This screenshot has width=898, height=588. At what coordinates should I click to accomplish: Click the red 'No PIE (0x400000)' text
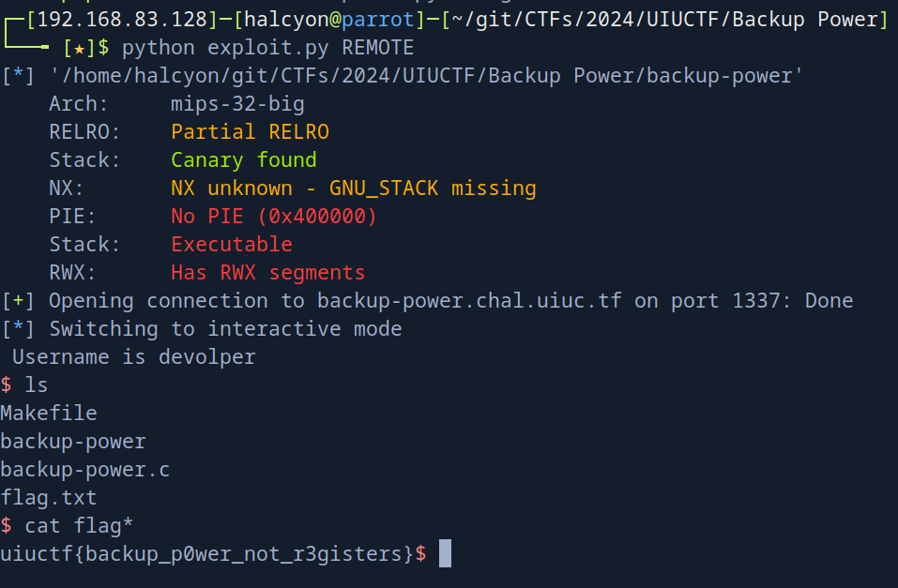pos(274,217)
